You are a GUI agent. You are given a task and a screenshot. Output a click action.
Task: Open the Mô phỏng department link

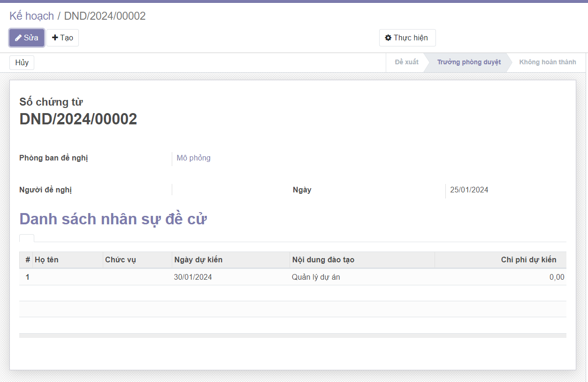click(x=193, y=158)
